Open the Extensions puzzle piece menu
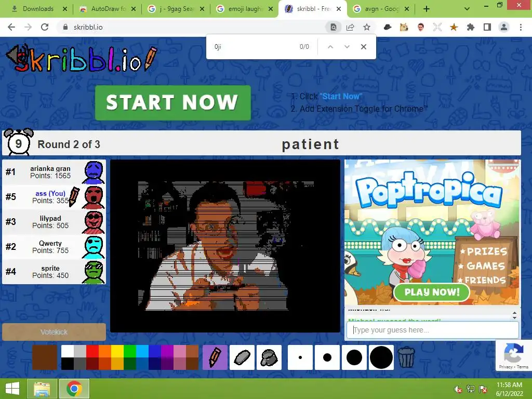The height and width of the screenshot is (399, 532). [471, 27]
